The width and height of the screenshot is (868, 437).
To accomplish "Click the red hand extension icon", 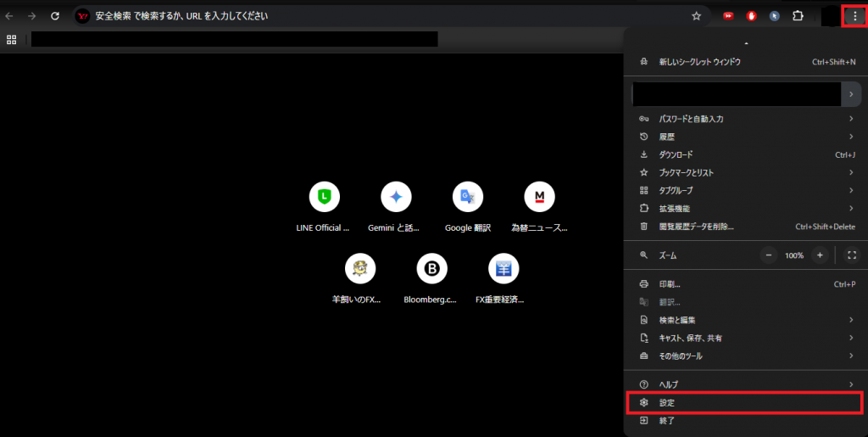I will pyautogui.click(x=751, y=16).
